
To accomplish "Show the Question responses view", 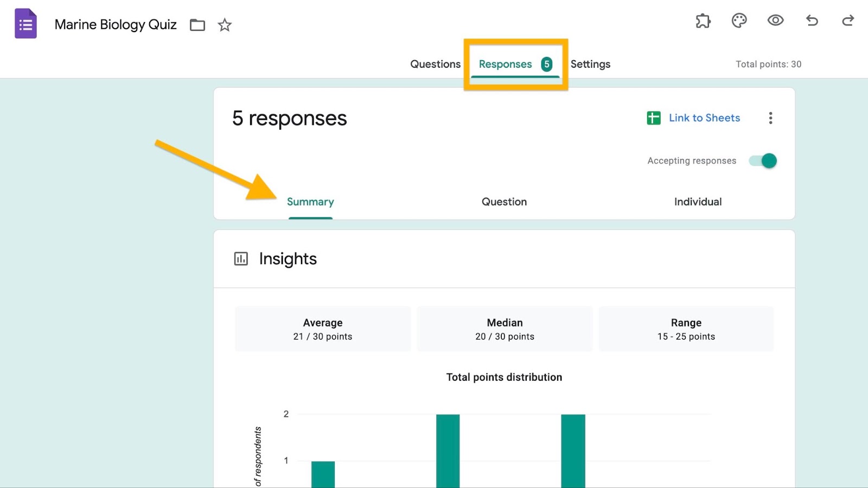I will point(504,202).
